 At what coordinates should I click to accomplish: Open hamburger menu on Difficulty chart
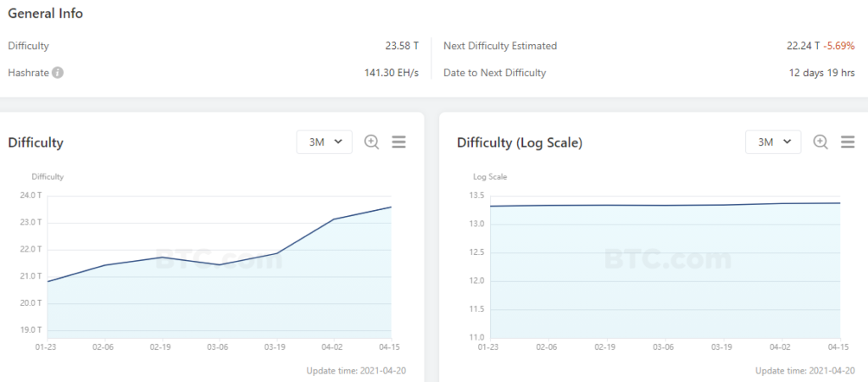click(398, 142)
